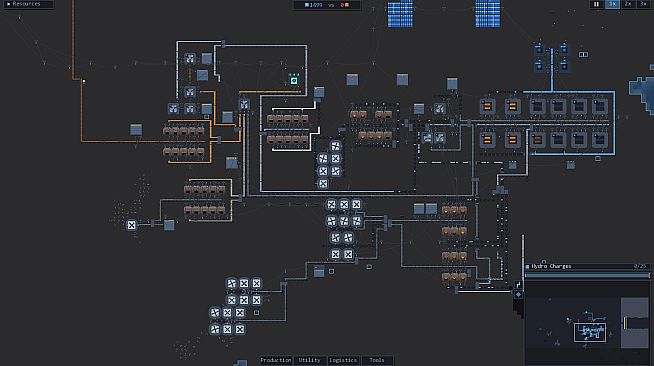Click the Hydro Charges progress bar
654x366 pixels.
(x=587, y=276)
